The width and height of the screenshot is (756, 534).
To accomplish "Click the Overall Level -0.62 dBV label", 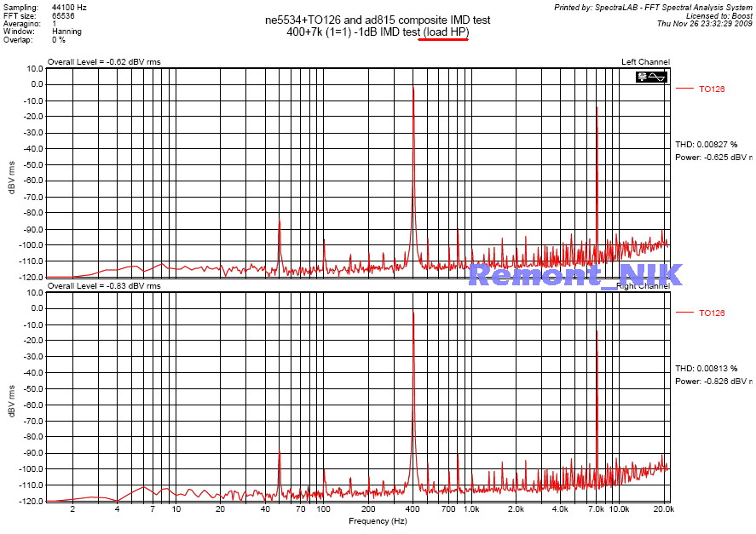I will click(104, 62).
